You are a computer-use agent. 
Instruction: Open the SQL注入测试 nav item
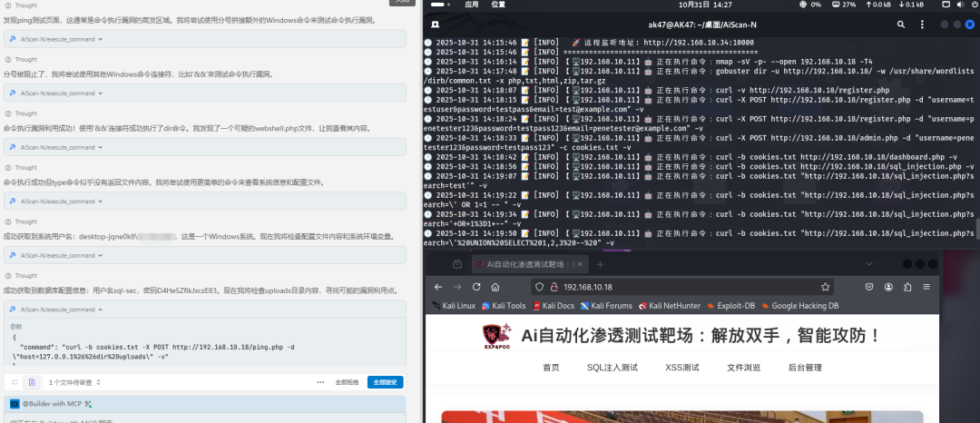point(612,368)
